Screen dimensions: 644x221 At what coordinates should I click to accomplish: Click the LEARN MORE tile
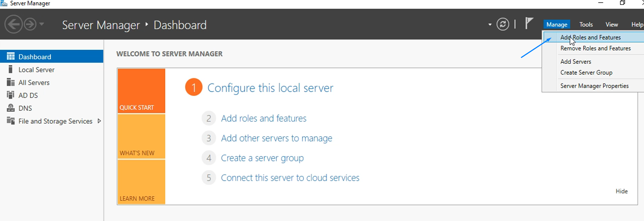[x=141, y=182]
